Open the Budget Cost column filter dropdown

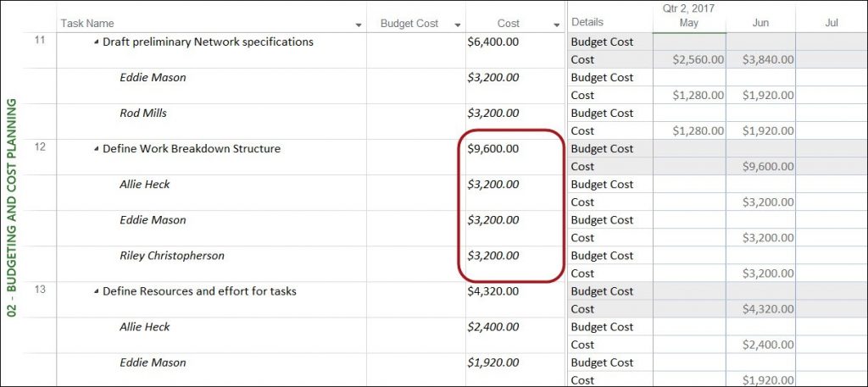click(x=458, y=25)
